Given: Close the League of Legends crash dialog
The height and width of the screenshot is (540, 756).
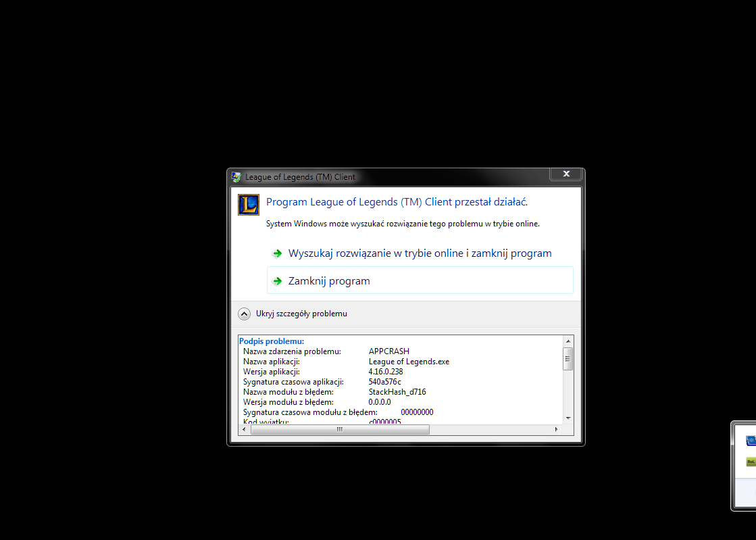Looking at the screenshot, I should click(x=566, y=174).
